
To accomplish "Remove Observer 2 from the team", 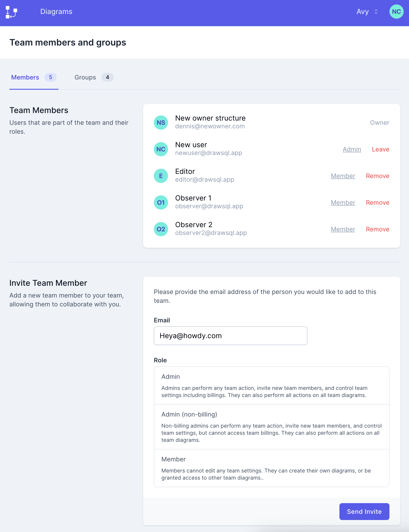I will coord(377,229).
